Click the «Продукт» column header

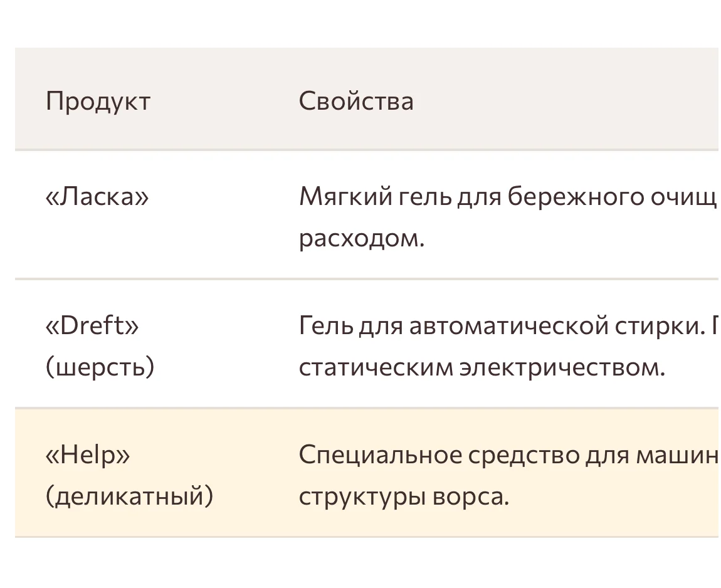(98, 101)
